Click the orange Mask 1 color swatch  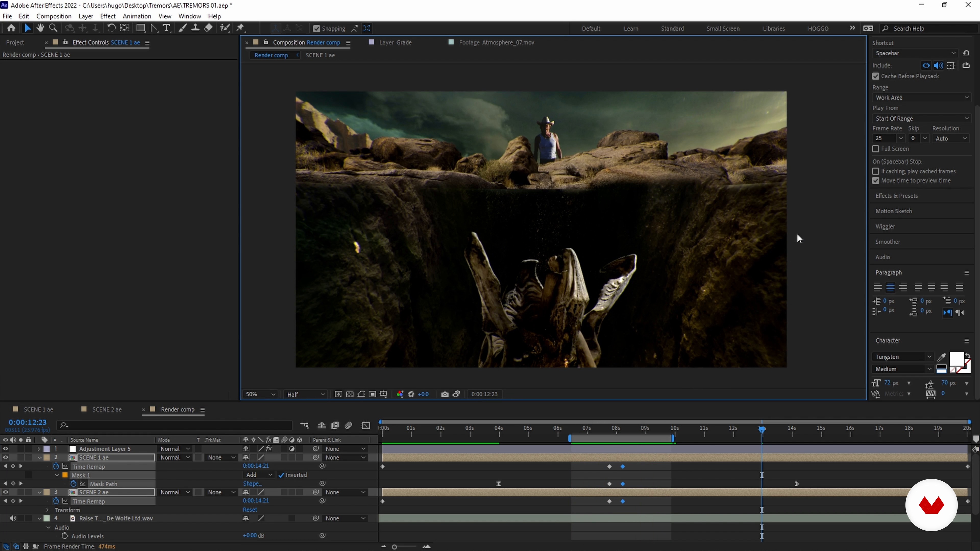tap(65, 475)
